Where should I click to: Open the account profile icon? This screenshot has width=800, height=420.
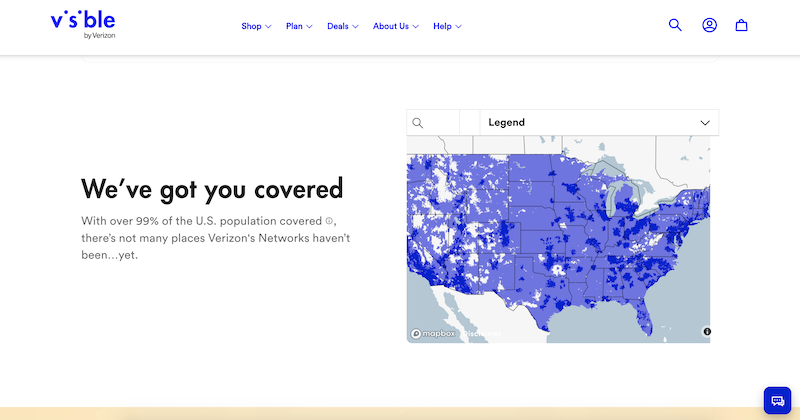709,25
